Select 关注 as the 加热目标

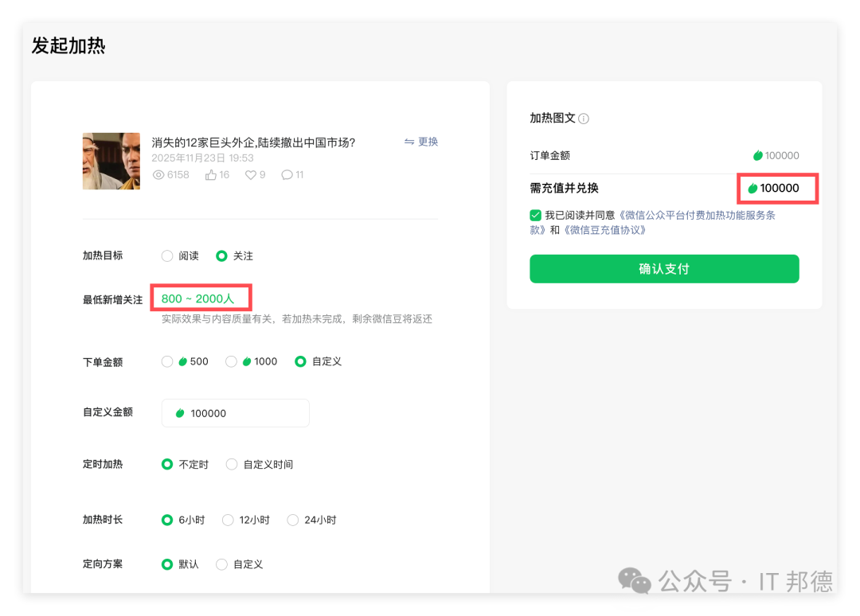point(221,256)
